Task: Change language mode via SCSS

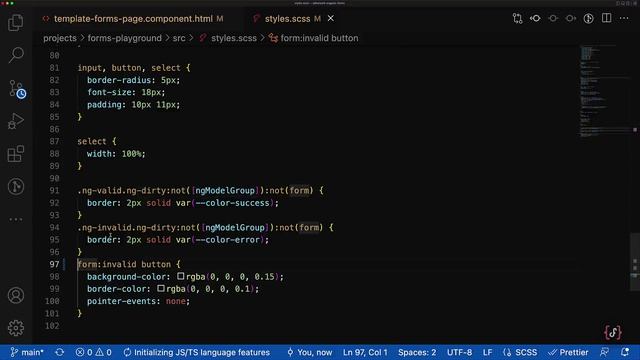Action: [520, 352]
